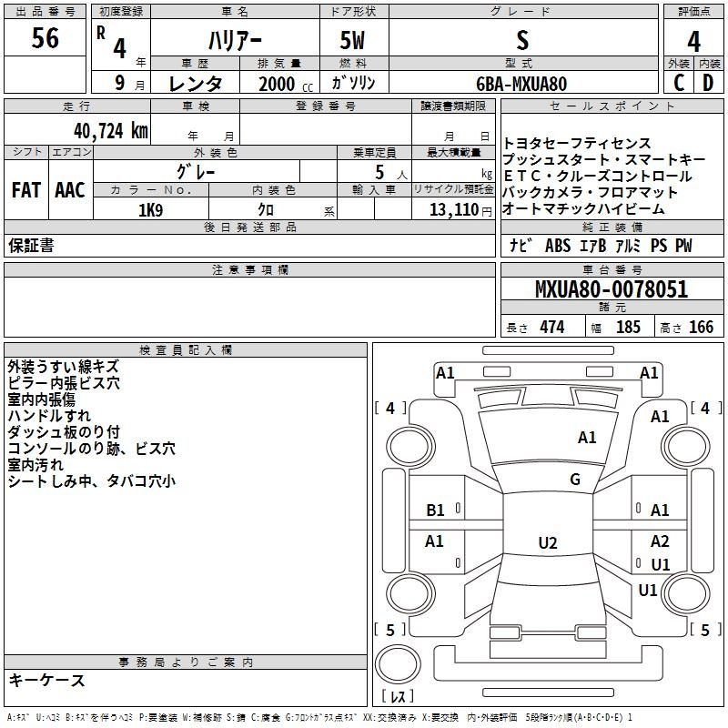This screenshot has height=728, width=728.
Task: Select the front-left tire icon
Action: (x=410, y=448)
